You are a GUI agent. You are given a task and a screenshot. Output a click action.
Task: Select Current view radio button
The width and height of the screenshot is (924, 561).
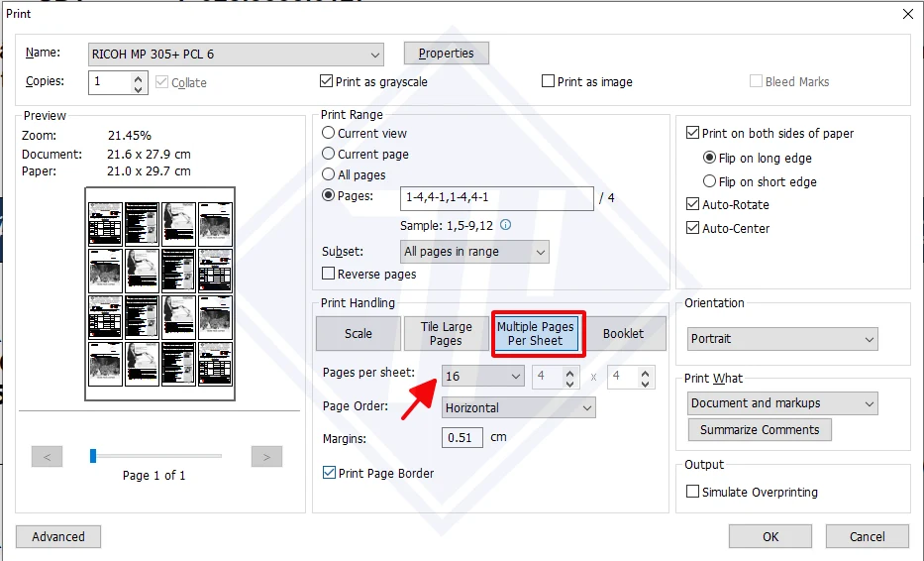point(328,133)
